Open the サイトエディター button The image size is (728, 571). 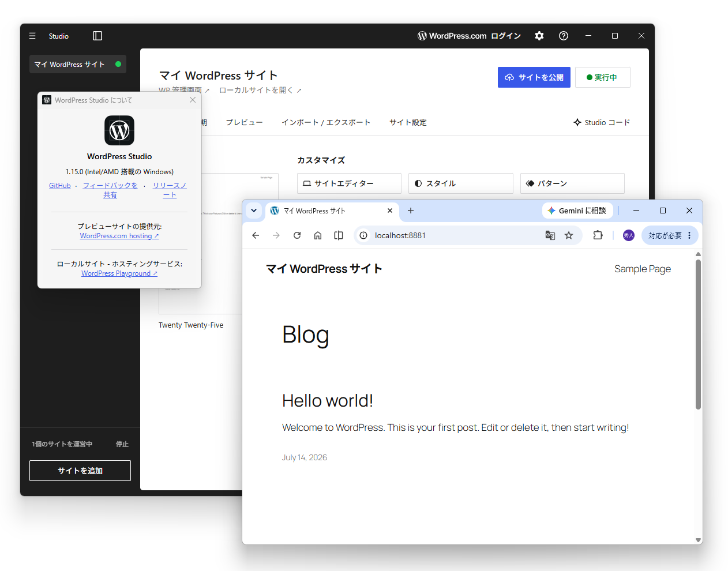[349, 183]
